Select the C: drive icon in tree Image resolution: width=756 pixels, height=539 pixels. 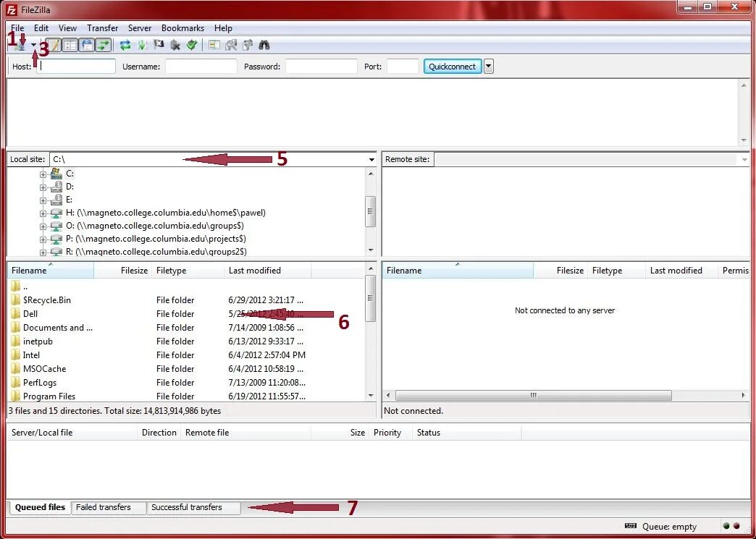(x=56, y=174)
